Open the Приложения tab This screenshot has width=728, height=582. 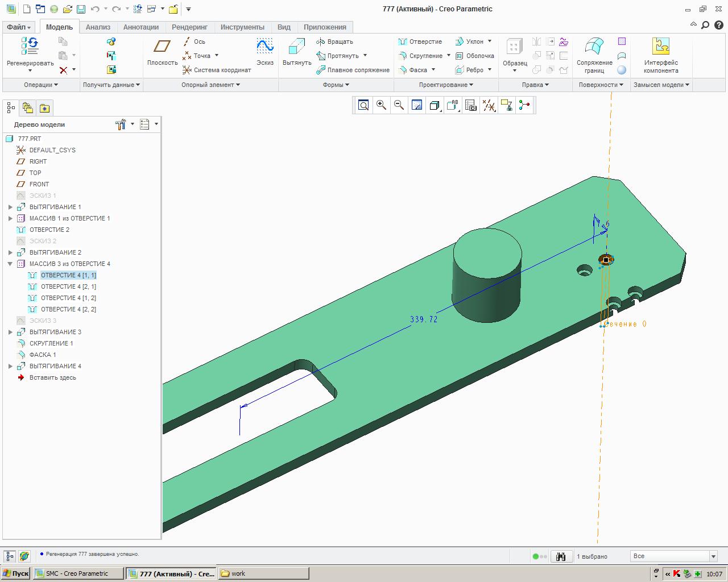tap(325, 27)
